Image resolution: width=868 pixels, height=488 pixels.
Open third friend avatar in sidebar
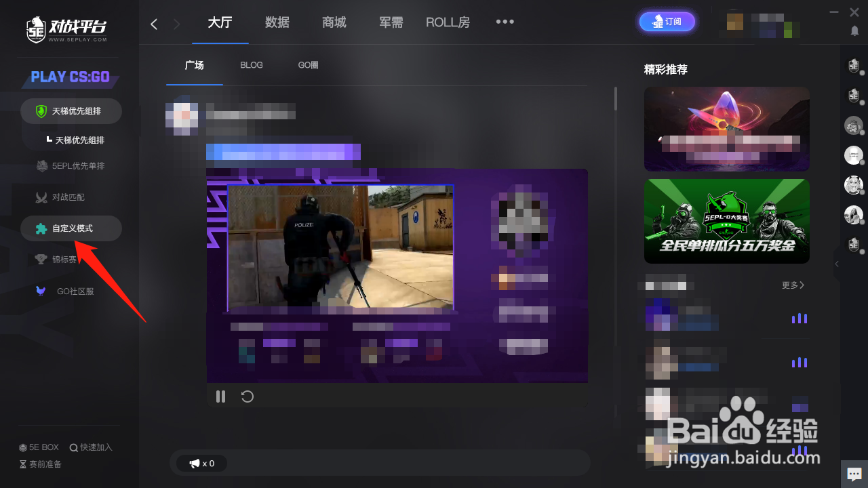(854, 125)
